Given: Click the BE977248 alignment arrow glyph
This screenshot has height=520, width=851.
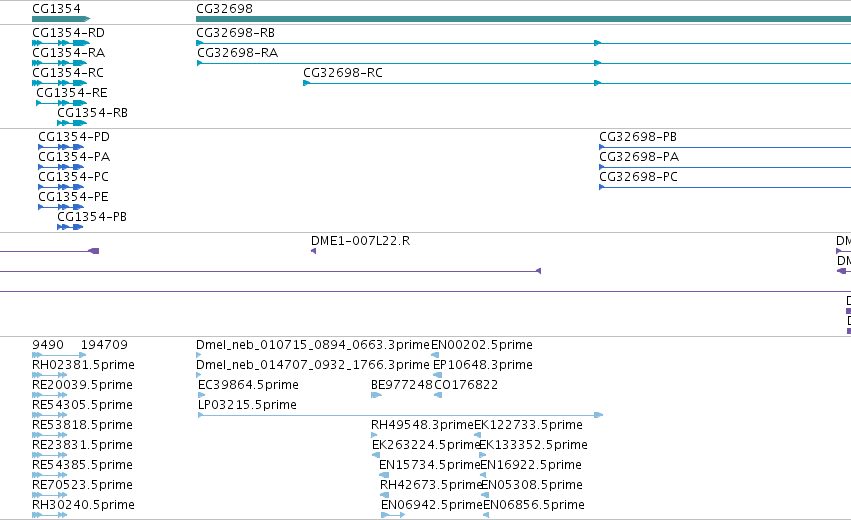Looking at the screenshot, I should point(376,395).
